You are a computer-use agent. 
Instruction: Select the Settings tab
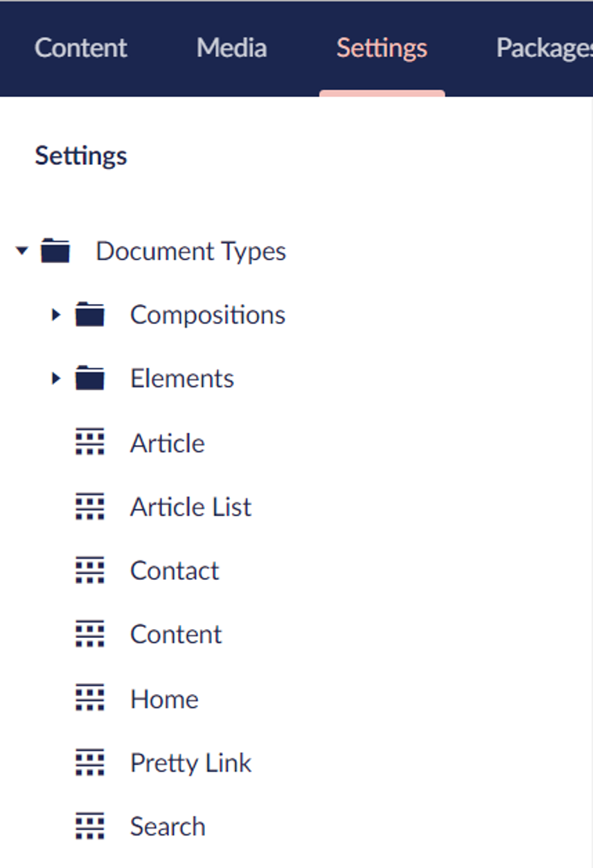pos(382,48)
